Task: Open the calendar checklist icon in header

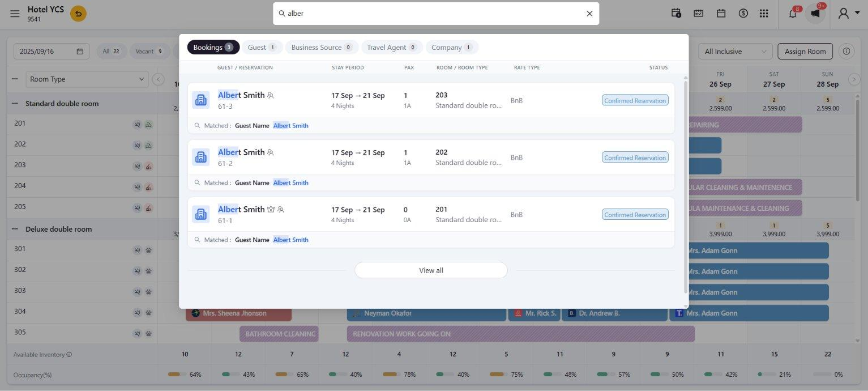Action: pos(699,14)
